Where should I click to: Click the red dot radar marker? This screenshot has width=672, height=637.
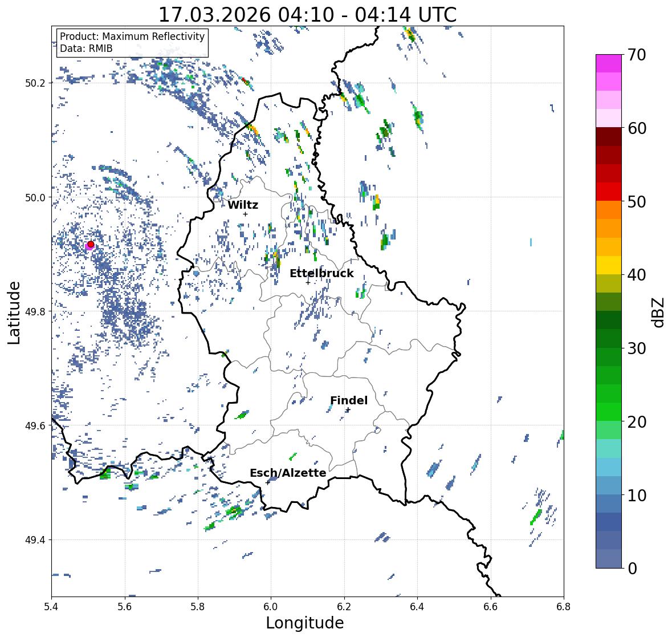click(x=91, y=244)
